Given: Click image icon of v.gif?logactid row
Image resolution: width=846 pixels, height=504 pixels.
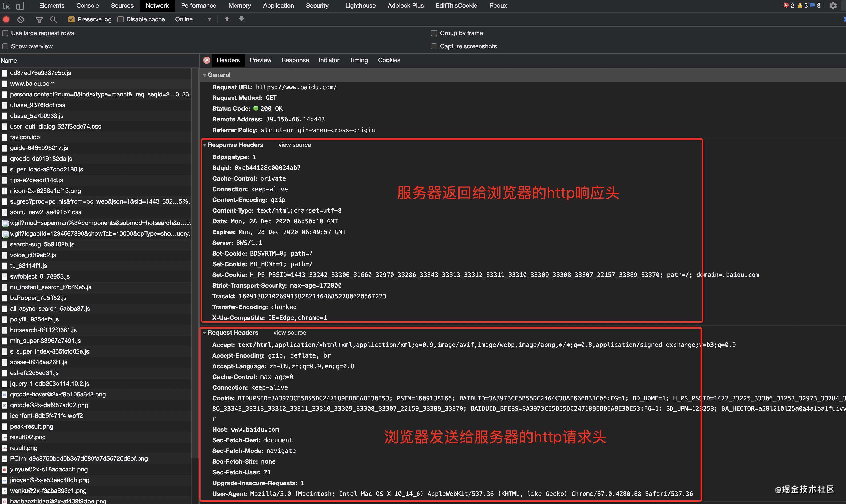Looking at the screenshot, I should pos(5,234).
